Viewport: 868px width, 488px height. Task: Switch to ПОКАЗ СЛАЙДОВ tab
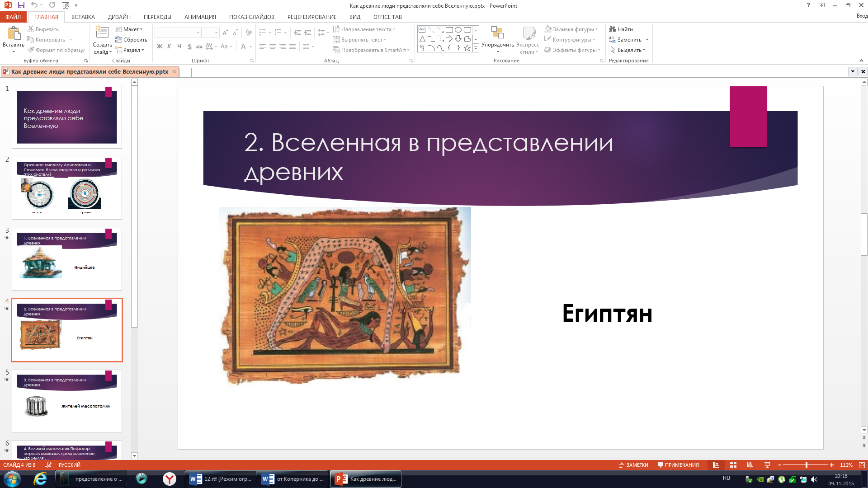coord(252,17)
